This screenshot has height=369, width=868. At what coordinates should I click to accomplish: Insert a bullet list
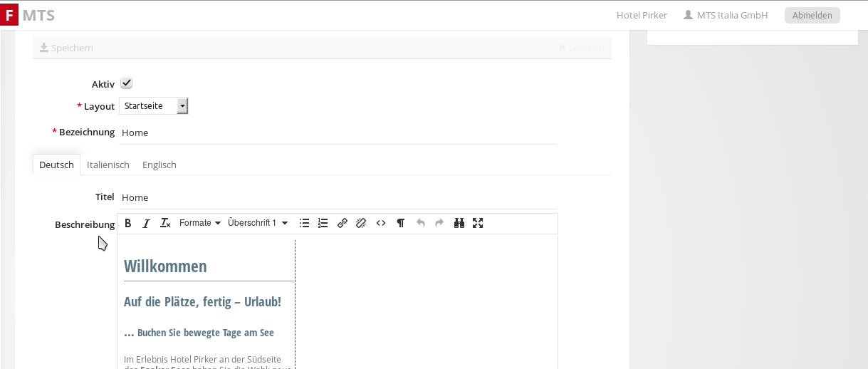coord(304,223)
